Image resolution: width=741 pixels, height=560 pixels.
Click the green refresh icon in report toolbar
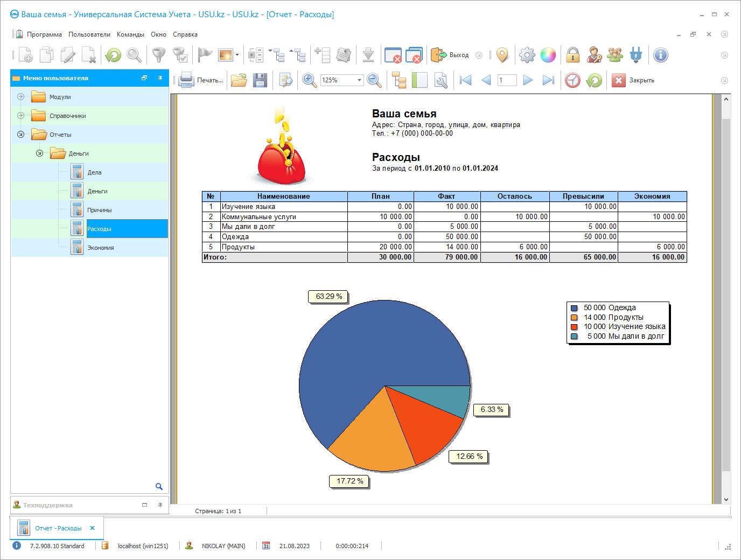(x=594, y=80)
